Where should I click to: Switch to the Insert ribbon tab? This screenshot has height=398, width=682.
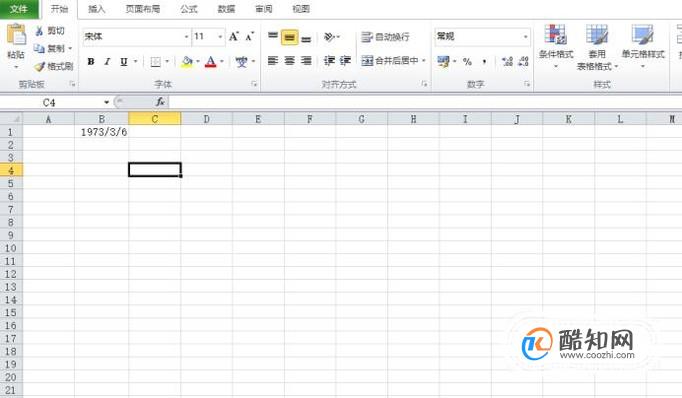pyautogui.click(x=97, y=9)
